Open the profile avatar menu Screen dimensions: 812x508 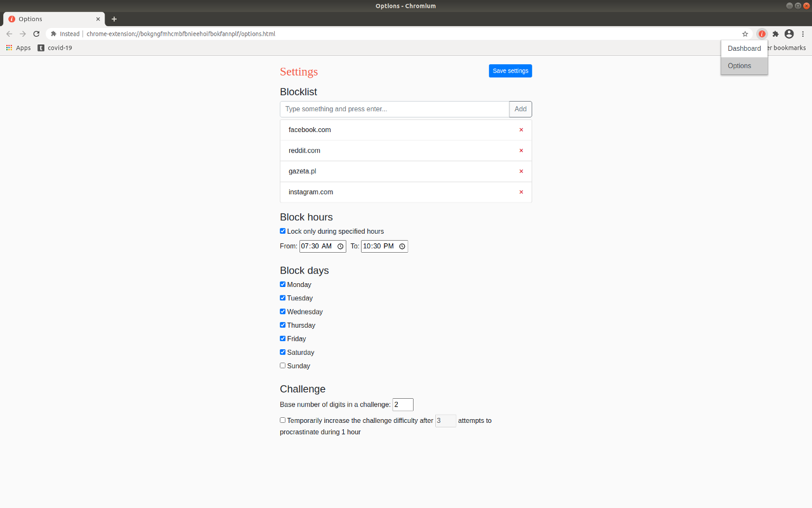(x=789, y=34)
